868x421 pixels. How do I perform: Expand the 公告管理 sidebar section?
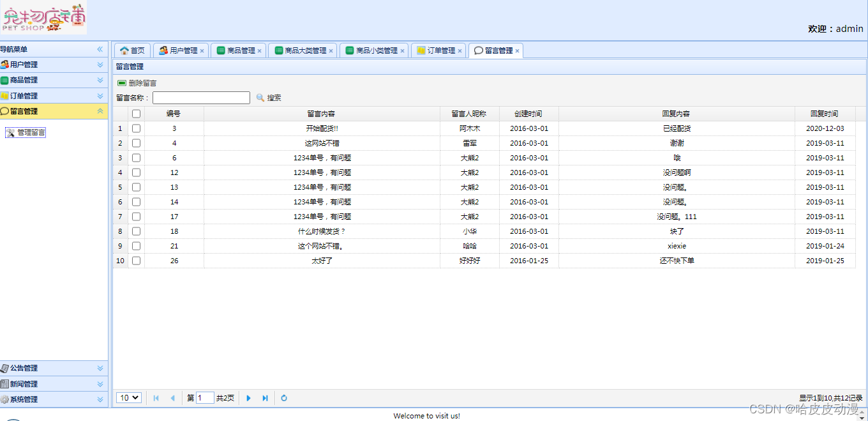pos(100,368)
